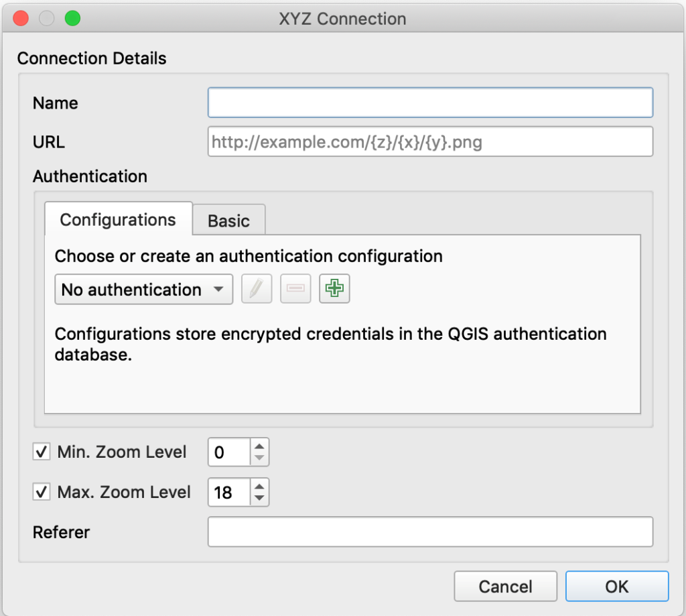Click the green plus add configuration icon
Image resolution: width=686 pixels, height=616 pixels.
(x=334, y=288)
